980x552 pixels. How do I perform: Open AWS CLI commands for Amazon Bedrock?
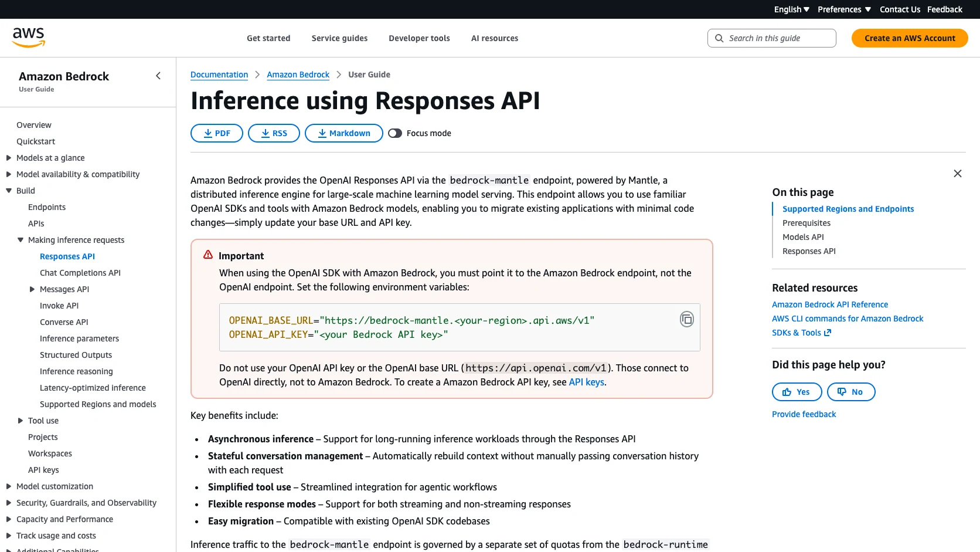[x=848, y=319]
